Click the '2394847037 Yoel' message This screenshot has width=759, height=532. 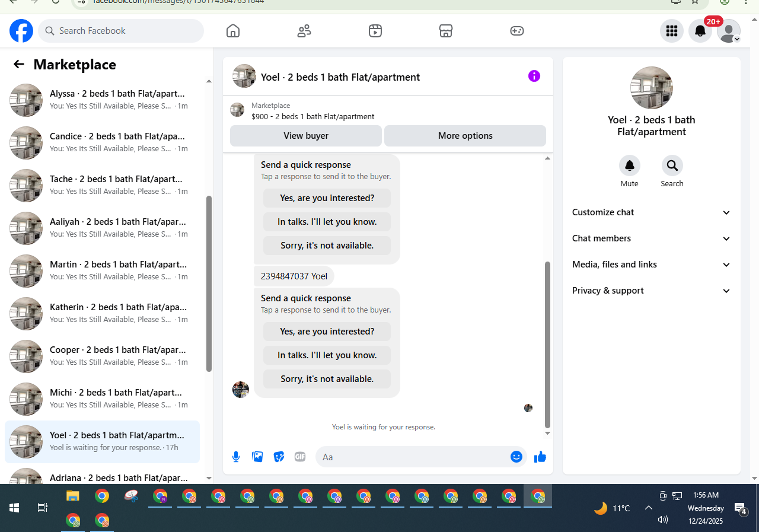[294, 276]
